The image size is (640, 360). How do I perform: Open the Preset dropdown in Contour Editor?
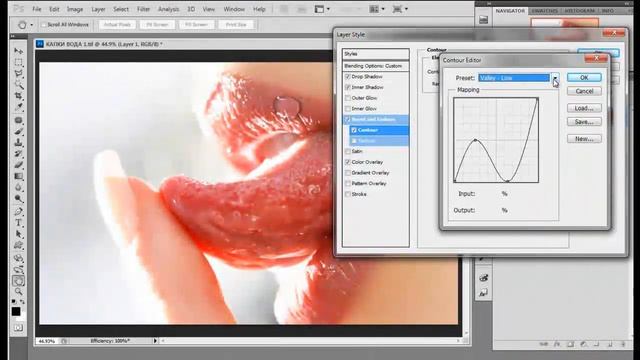[x=555, y=78]
